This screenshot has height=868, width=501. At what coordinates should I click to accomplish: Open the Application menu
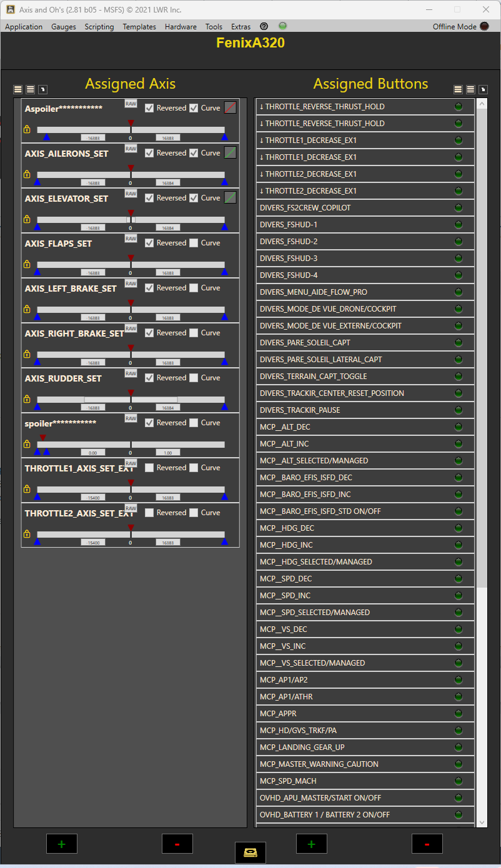(x=24, y=27)
